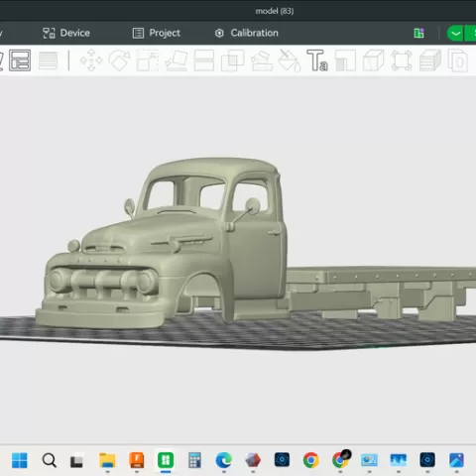The width and height of the screenshot is (476, 476).
Task: Select the Color Painting bucket tool
Action: [x=290, y=60]
